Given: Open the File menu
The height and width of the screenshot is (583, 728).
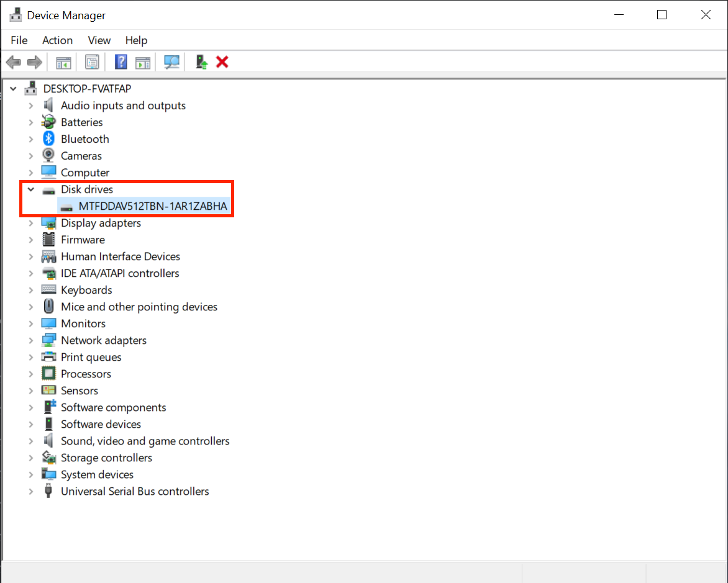Looking at the screenshot, I should 19,40.
